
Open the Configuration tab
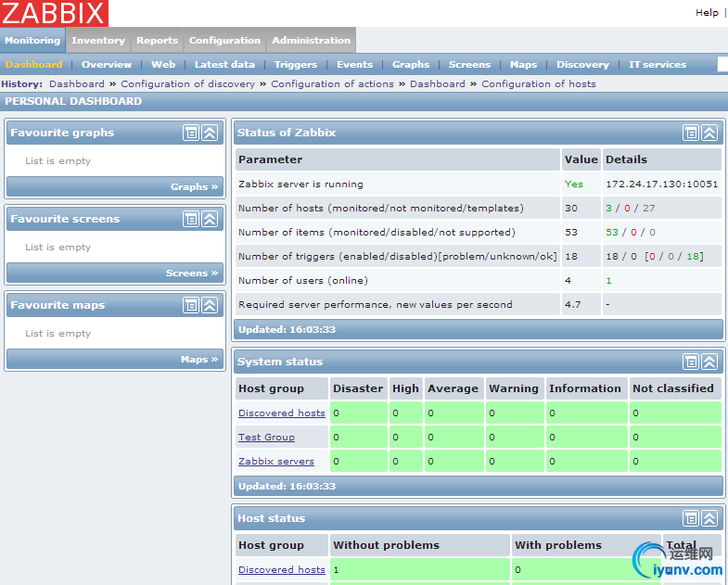[x=224, y=41]
